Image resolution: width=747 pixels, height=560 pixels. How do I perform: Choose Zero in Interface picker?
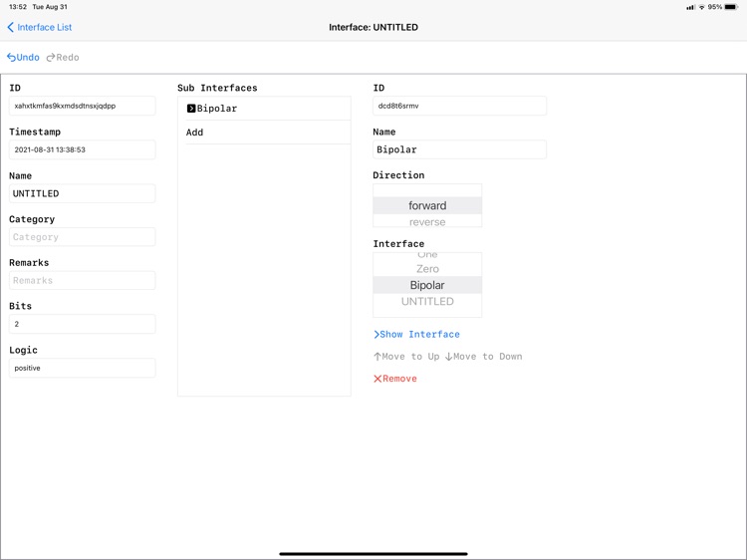(427, 269)
